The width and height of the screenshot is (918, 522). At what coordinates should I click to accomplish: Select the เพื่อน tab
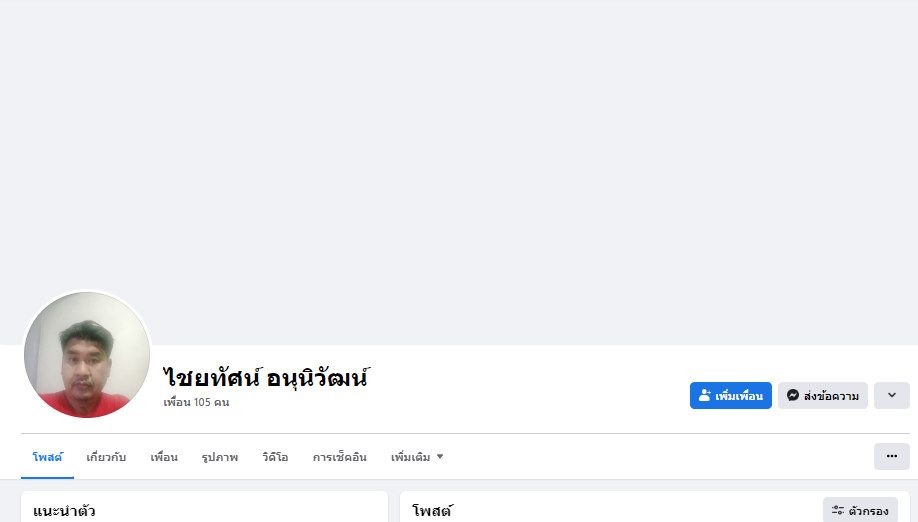164,457
